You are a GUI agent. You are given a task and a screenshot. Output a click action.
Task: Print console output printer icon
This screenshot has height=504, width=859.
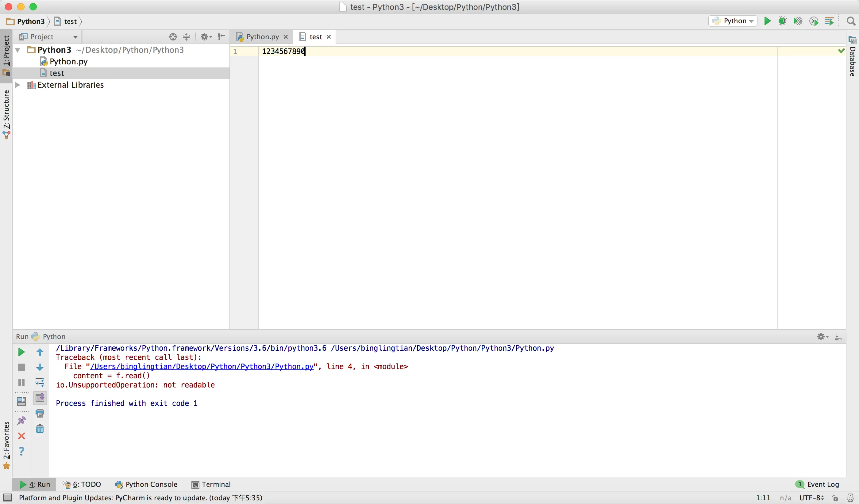pyautogui.click(x=40, y=414)
